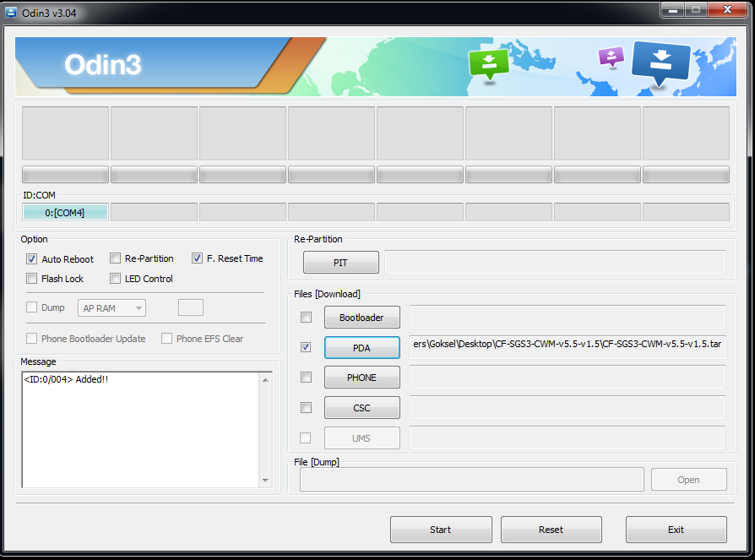Click the Odin3 title bar app icon
The height and width of the screenshot is (560, 755).
click(x=11, y=13)
